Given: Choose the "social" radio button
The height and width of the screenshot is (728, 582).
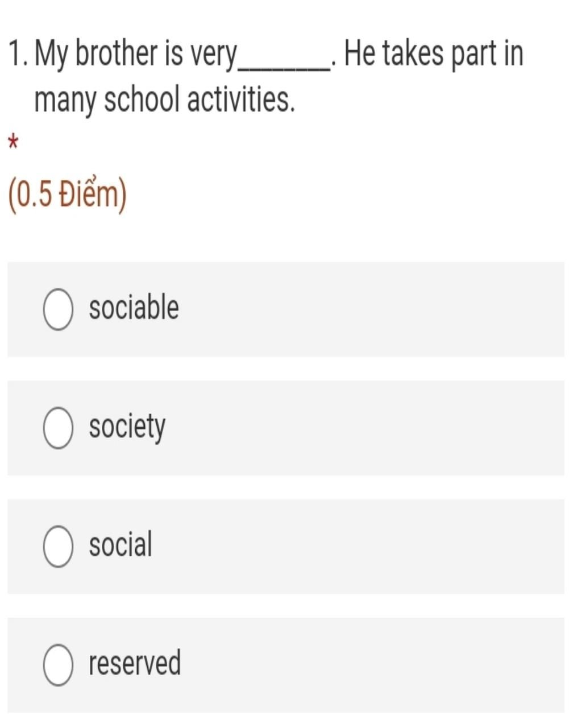Looking at the screenshot, I should point(58,547).
